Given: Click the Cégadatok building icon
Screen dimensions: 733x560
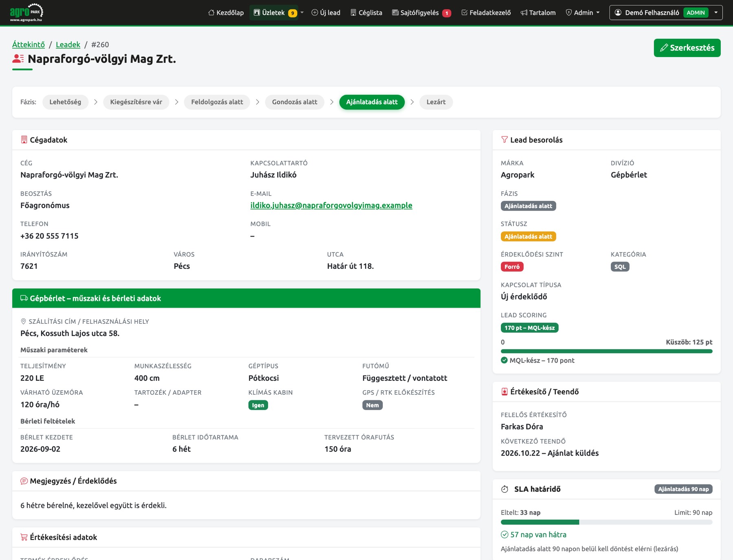Looking at the screenshot, I should [x=24, y=140].
